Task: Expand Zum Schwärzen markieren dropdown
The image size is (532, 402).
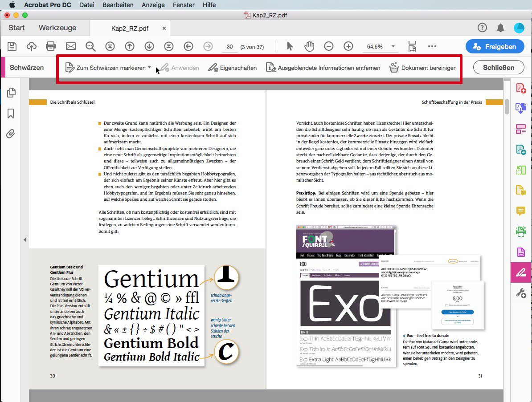Action: coord(150,68)
